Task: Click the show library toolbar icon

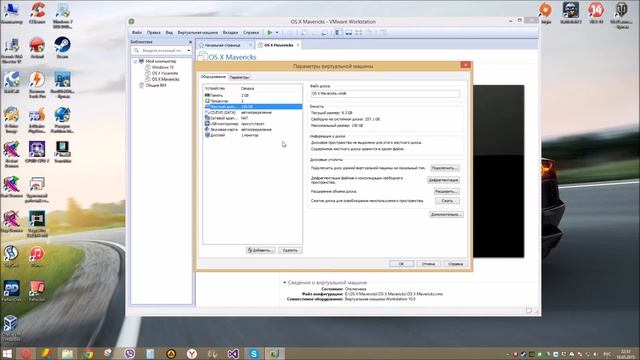Action: pyautogui.click(x=338, y=33)
